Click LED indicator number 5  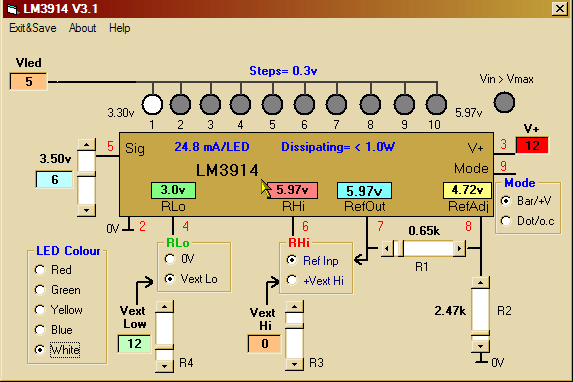[272, 104]
